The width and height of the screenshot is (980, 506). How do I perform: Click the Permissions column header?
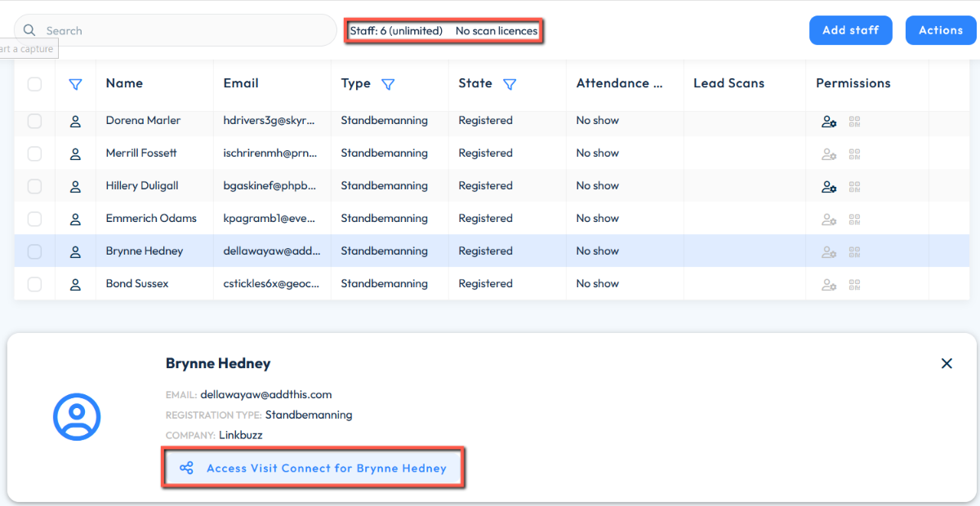tap(853, 83)
